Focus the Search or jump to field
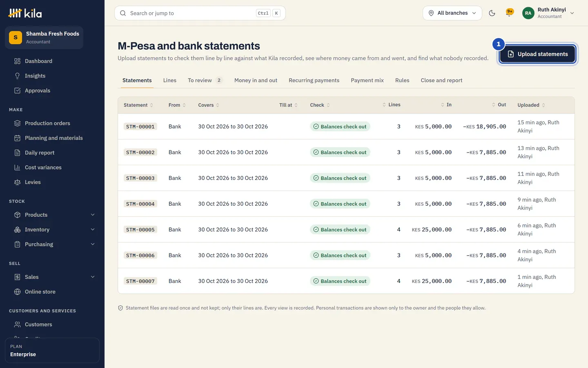Image resolution: width=588 pixels, height=368 pixels. point(200,13)
